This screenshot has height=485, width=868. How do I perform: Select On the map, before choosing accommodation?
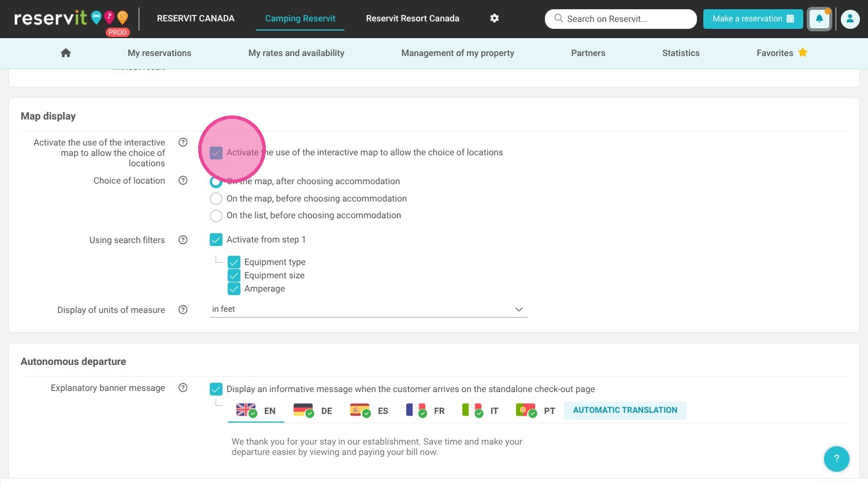tap(216, 199)
